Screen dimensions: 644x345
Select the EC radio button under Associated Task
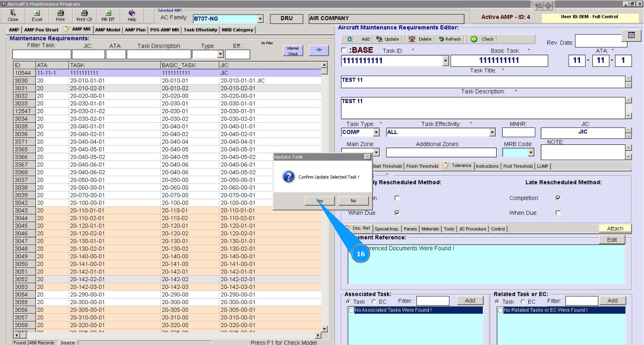[x=374, y=302]
